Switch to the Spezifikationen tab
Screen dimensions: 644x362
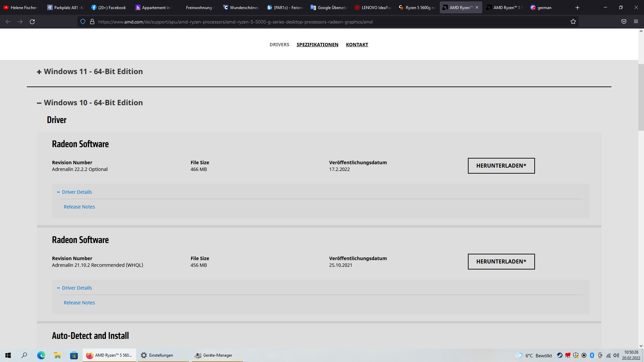[317, 45]
